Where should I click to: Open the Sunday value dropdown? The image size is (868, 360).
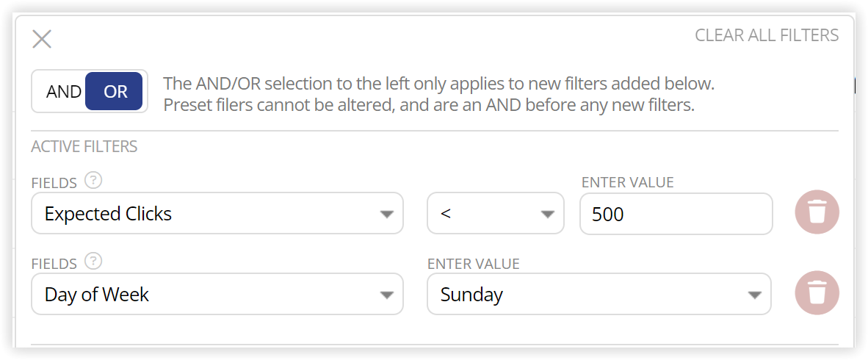(x=599, y=294)
